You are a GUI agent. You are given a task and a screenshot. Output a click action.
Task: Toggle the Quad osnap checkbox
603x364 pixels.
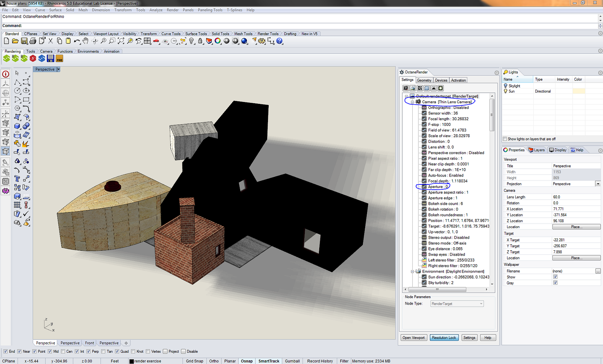click(x=117, y=352)
